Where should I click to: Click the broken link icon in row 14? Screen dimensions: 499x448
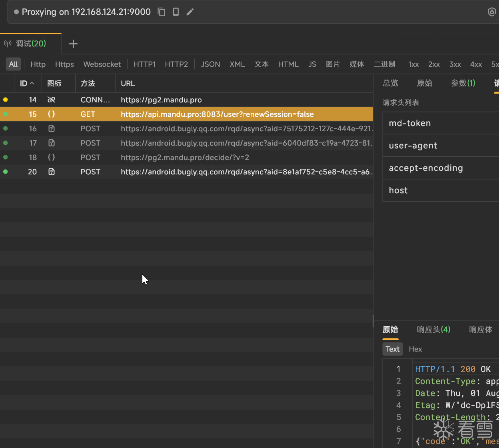[51, 100]
